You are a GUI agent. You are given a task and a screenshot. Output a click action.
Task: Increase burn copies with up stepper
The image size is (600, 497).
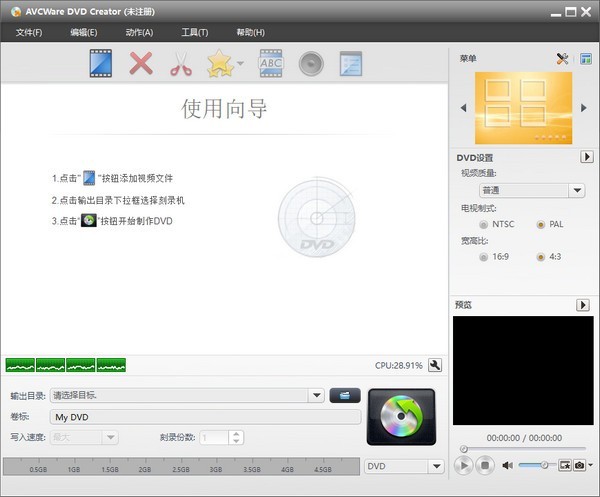pos(236,434)
